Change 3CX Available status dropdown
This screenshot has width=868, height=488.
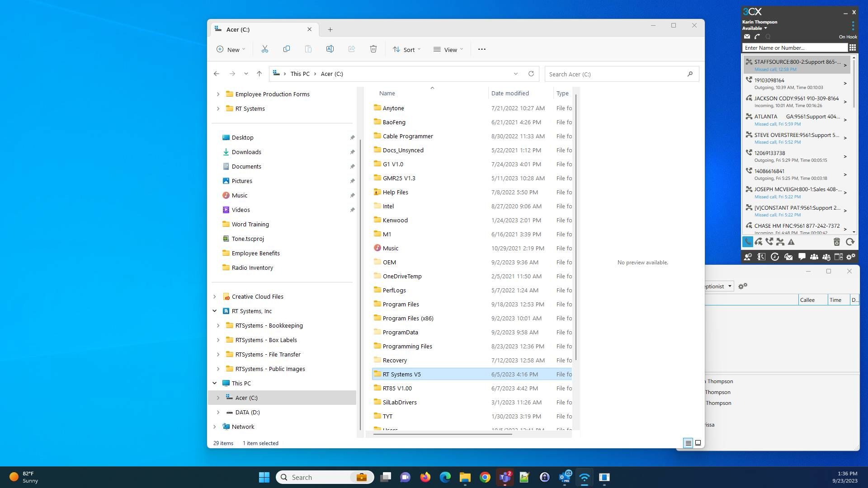(755, 28)
